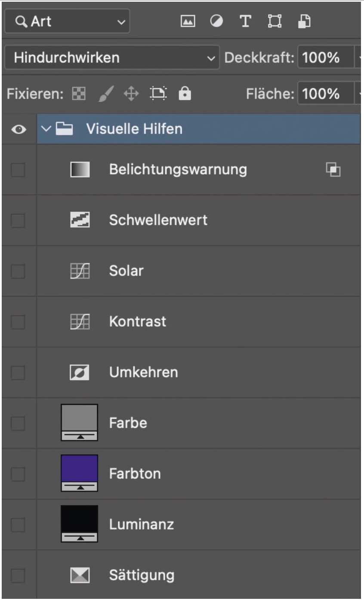364x601 pixels.
Task: Click the Belichtungswarnung blending options badge
Action: (333, 170)
